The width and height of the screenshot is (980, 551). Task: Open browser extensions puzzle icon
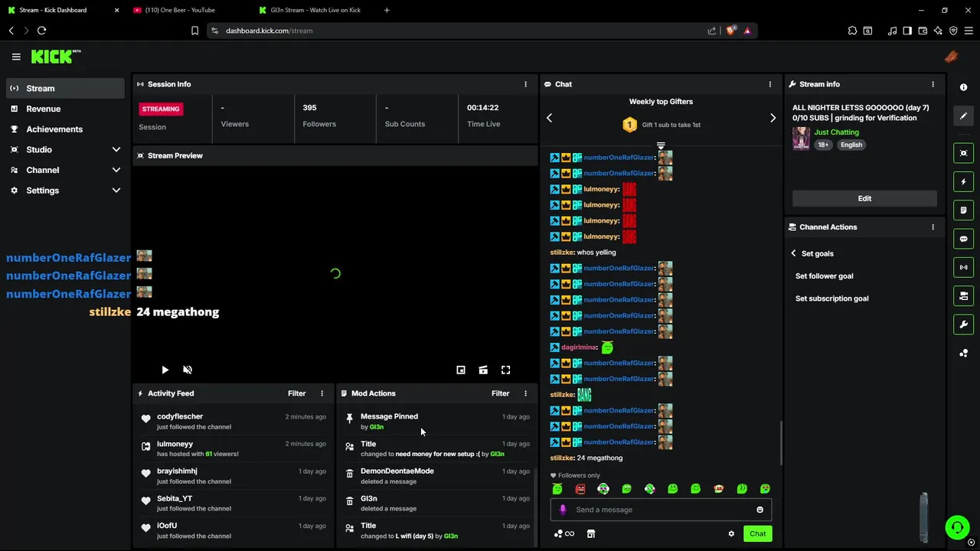[852, 31]
